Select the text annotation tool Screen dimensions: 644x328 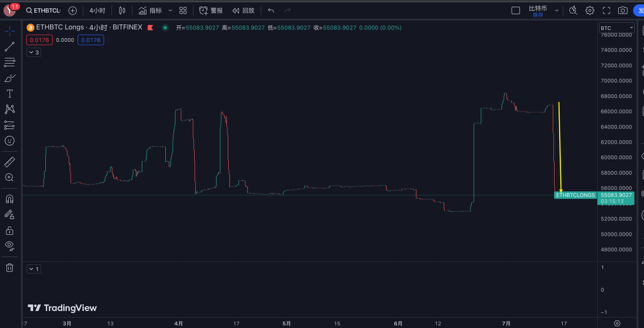point(10,93)
